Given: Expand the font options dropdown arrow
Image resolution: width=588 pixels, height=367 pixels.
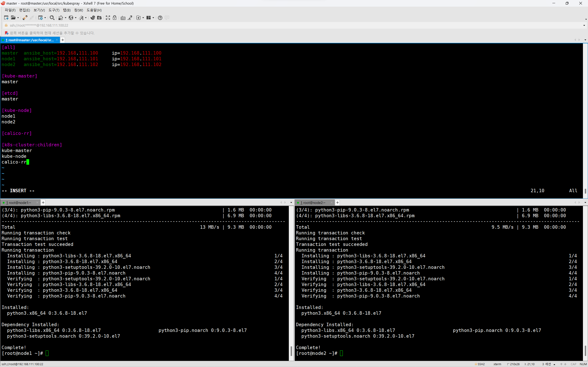Looking at the screenshot, I should point(86,18).
